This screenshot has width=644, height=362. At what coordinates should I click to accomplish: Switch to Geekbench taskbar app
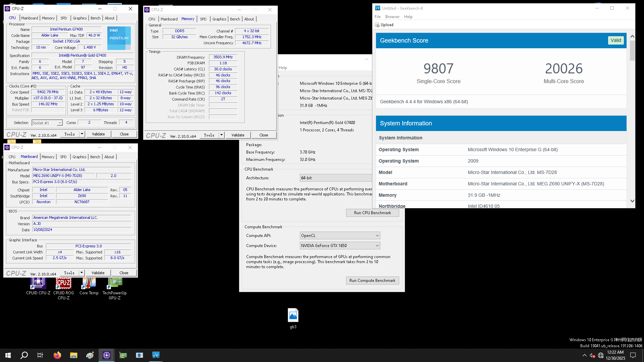[x=156, y=355]
